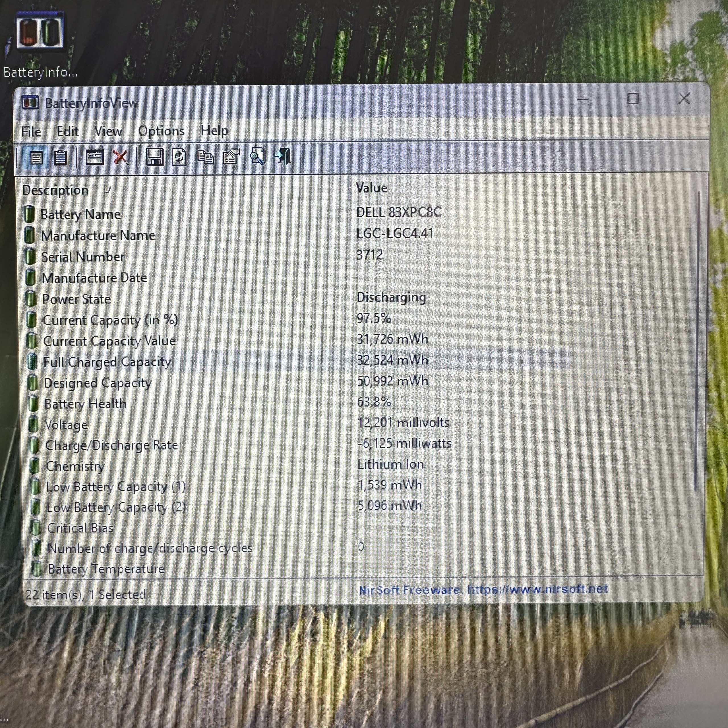
Task: Click the Add Log Line toolbar icon
Action: 95,157
